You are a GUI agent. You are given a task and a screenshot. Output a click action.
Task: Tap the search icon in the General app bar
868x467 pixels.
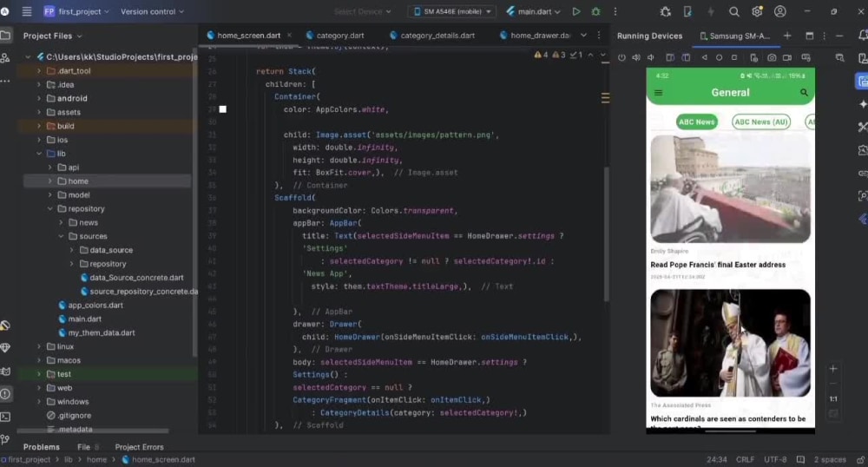pyautogui.click(x=804, y=93)
